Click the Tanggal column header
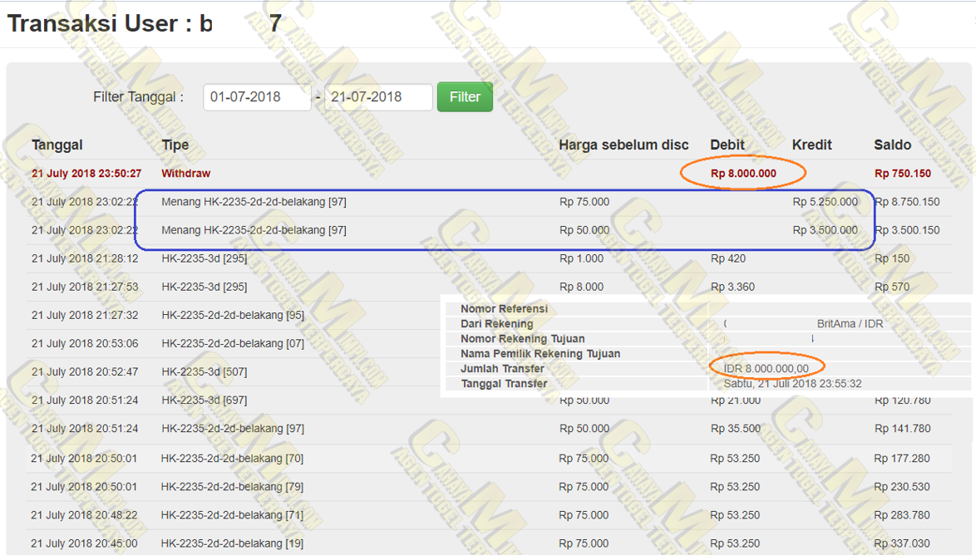This screenshot has width=976, height=560. pyautogui.click(x=57, y=145)
